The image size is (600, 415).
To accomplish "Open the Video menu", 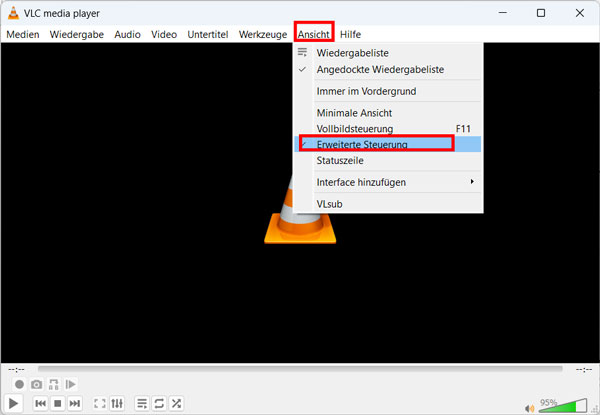I will (x=164, y=34).
